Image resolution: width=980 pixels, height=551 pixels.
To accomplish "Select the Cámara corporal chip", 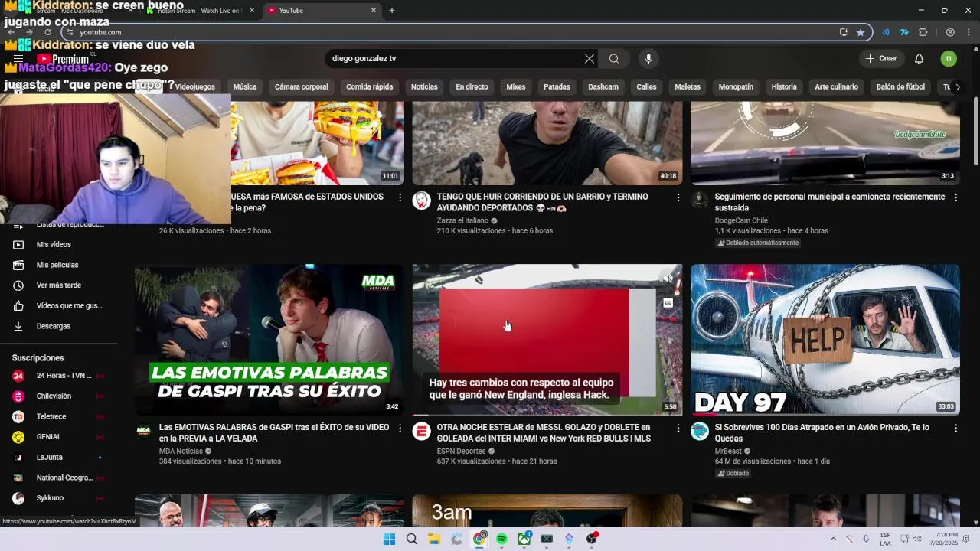I will point(302,87).
